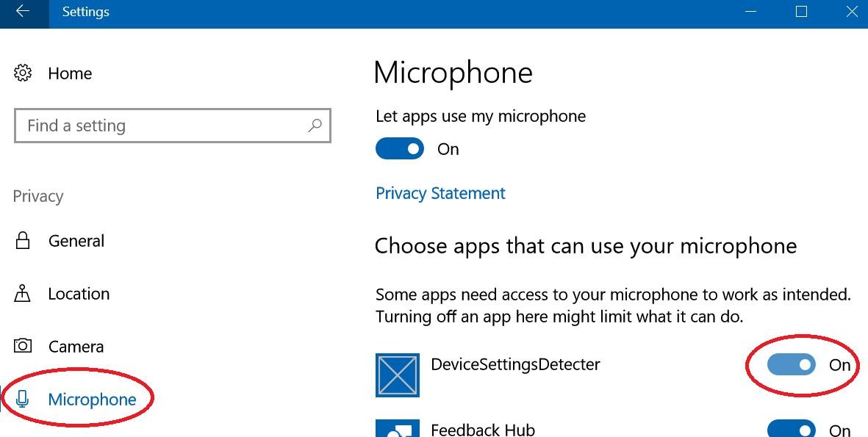Click the Microphone icon in the sidebar
868x437 pixels.
(22, 399)
